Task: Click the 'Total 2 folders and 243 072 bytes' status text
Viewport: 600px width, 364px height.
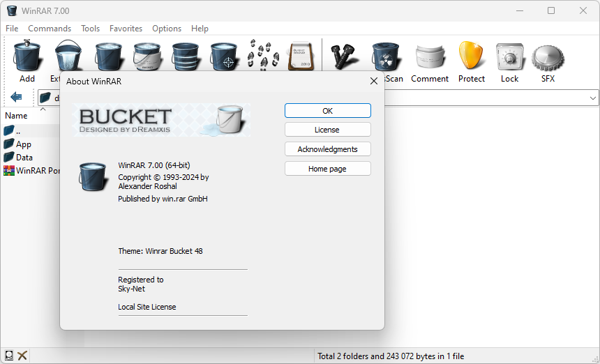Action: [391, 356]
